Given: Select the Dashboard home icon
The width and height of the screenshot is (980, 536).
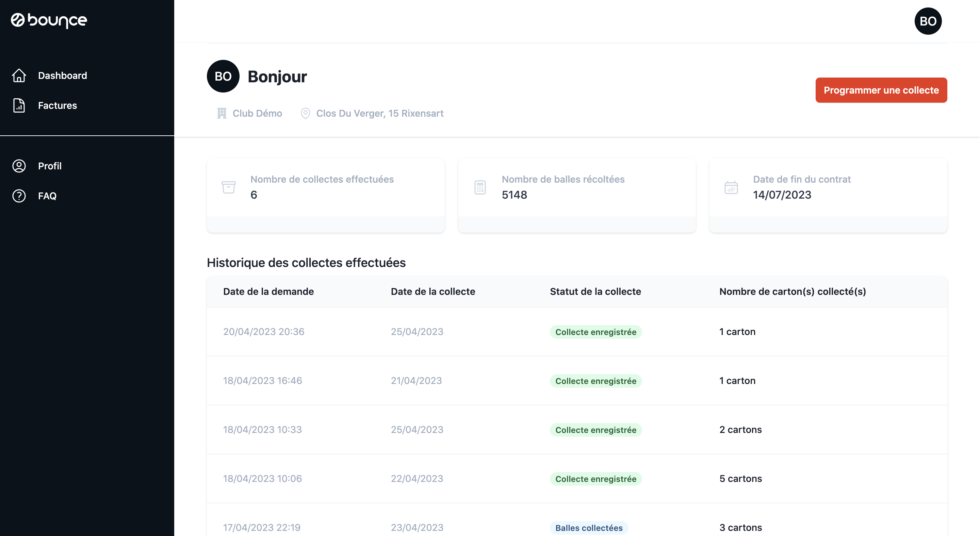Looking at the screenshot, I should (x=19, y=76).
